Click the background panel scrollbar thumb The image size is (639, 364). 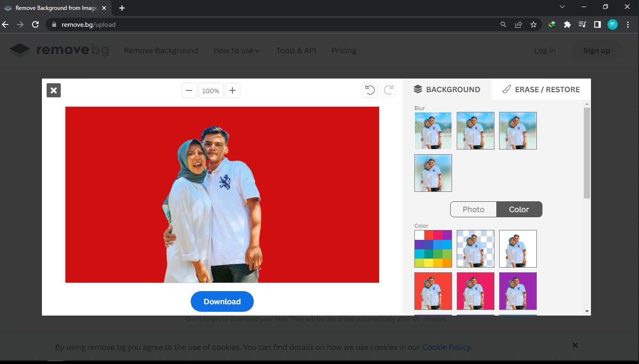point(587,153)
